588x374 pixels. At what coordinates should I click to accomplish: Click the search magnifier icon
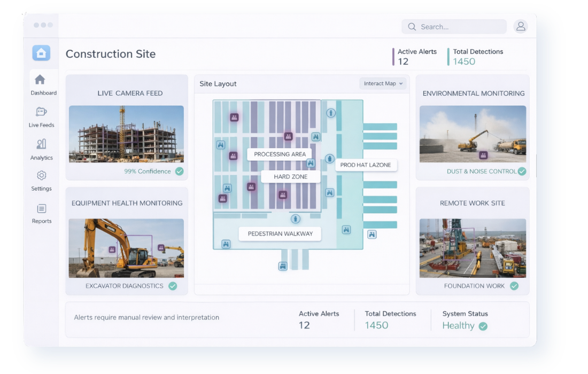click(x=412, y=27)
